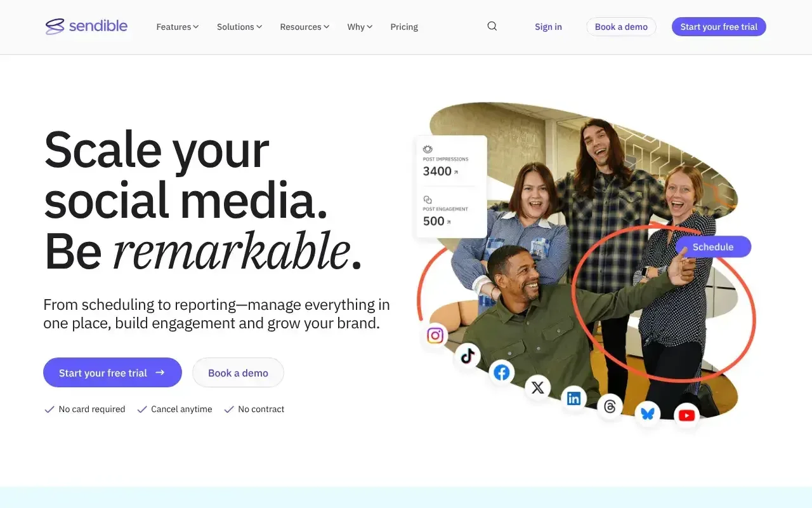Click the X (Twitter) icon

click(537, 387)
